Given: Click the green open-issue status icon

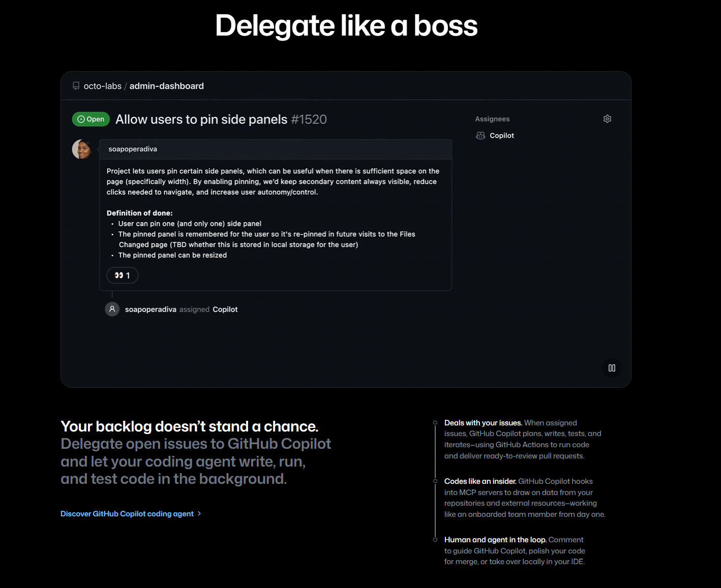Looking at the screenshot, I should [81, 119].
